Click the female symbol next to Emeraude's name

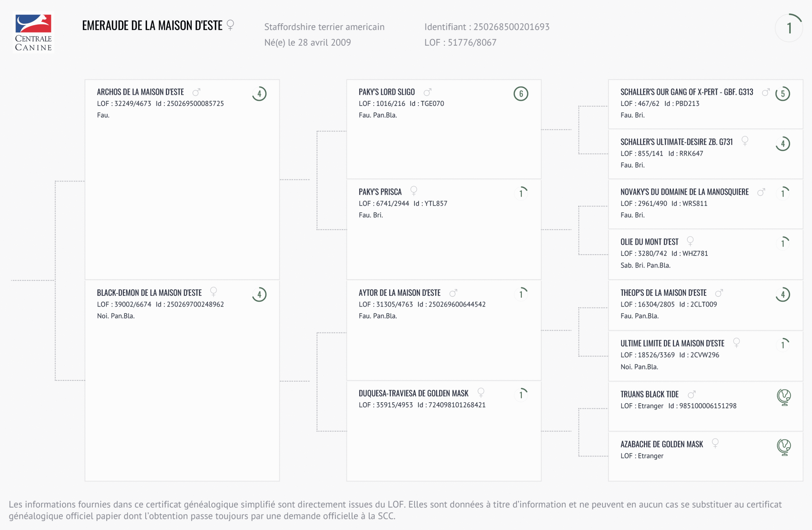(230, 25)
